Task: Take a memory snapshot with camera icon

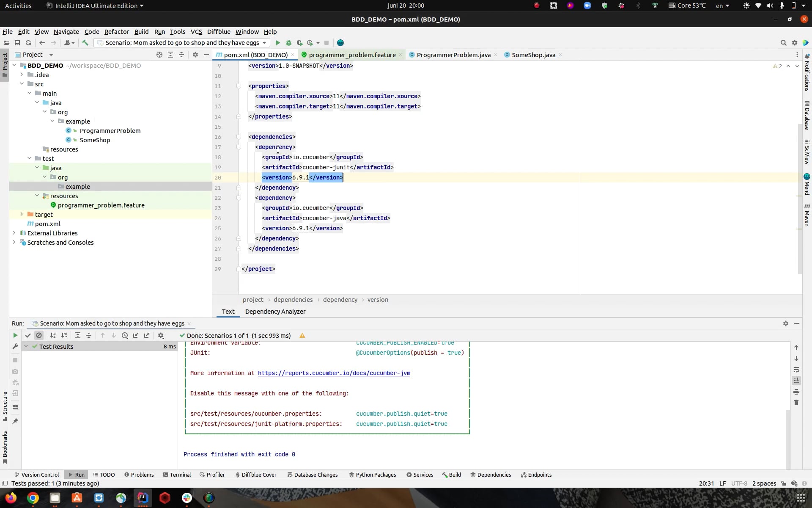Action: pyautogui.click(x=16, y=371)
